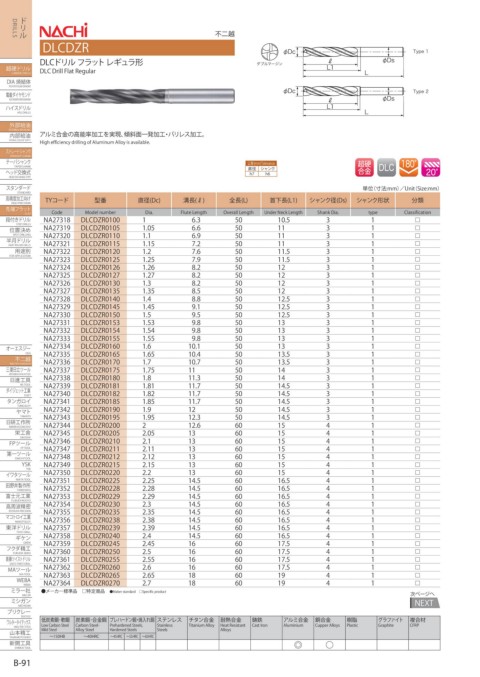Click the DLC drill product photo

pyautogui.click(x=152, y=96)
